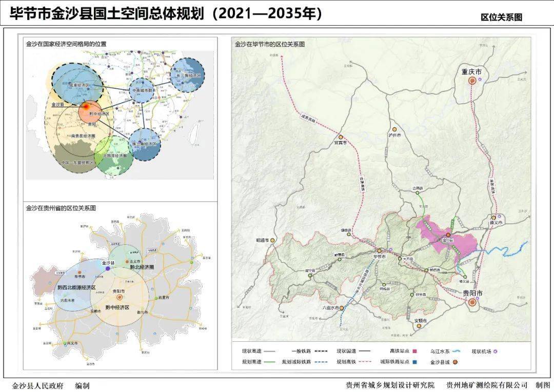Click the 遵义市 orange marker on Bijie regional map
This screenshot has height=392, width=554.
point(493,218)
